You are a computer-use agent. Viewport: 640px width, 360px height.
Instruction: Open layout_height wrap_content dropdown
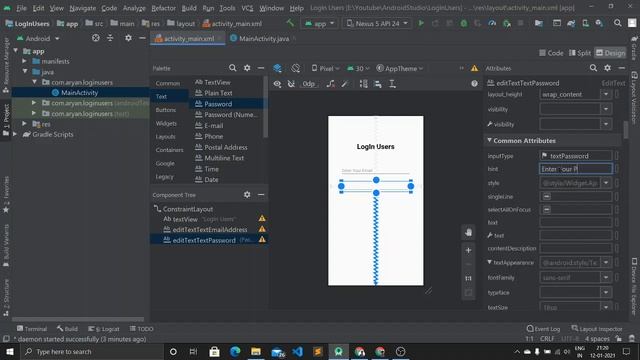(606, 94)
